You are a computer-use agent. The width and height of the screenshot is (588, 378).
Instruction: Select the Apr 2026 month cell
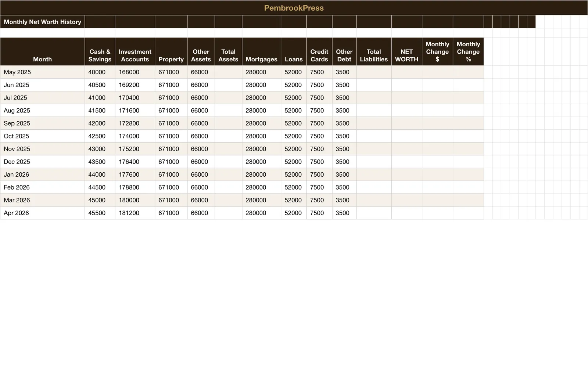(43, 213)
